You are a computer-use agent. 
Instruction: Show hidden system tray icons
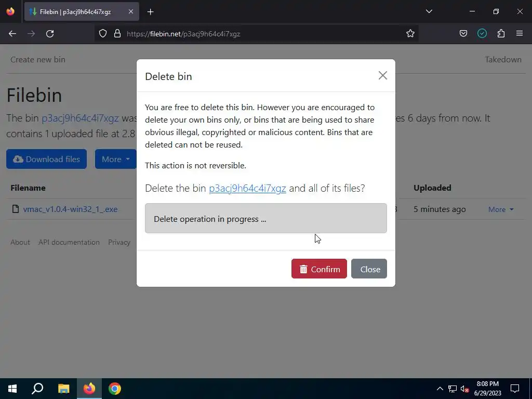pos(440,389)
